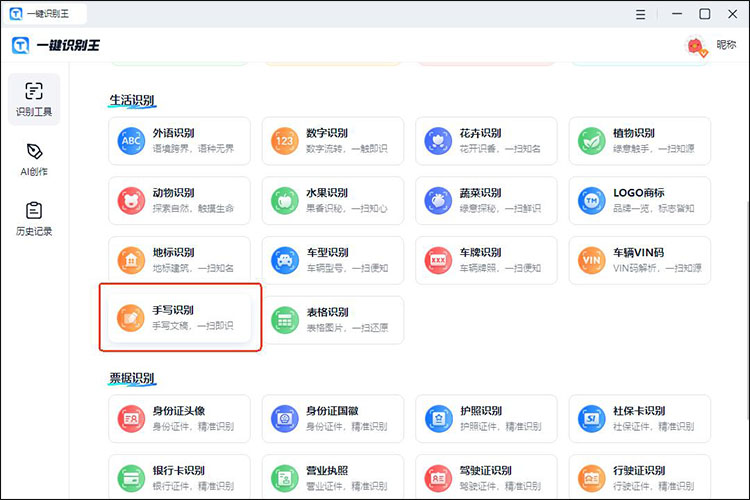Click the text 花开识香, 一扫知名

click(x=500, y=149)
